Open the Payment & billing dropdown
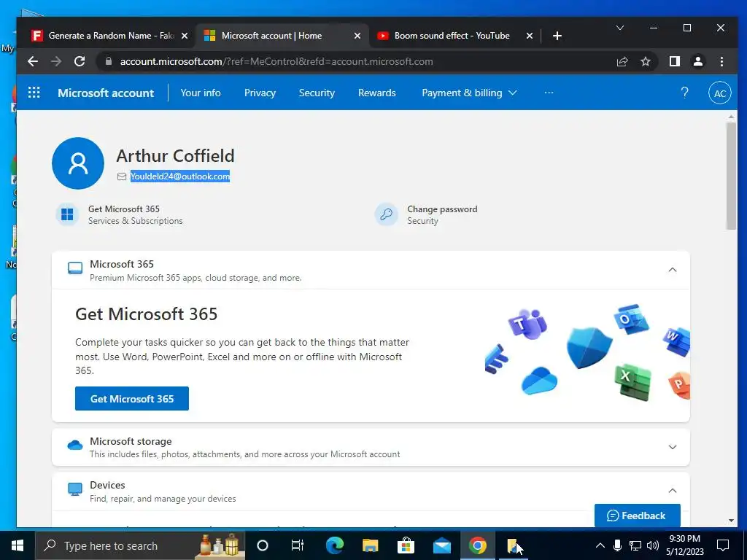The image size is (747, 560). [x=469, y=93]
